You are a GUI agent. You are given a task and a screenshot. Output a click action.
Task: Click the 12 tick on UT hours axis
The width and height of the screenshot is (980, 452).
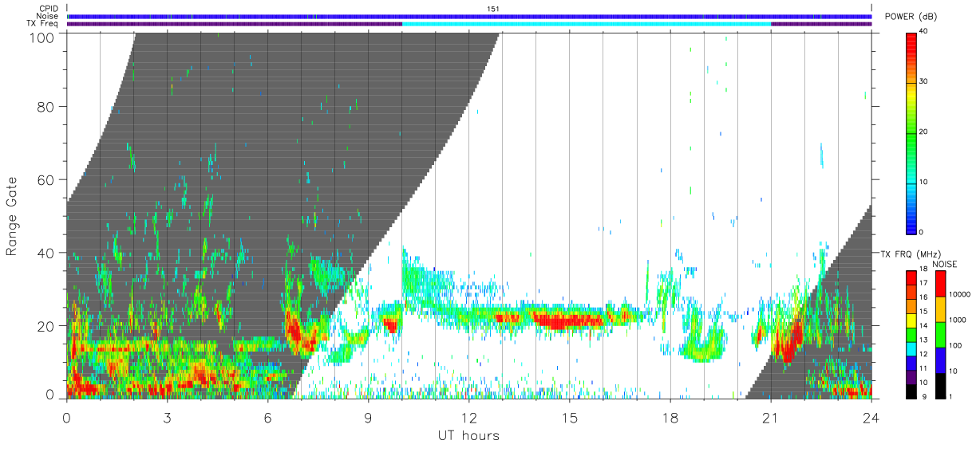coord(468,417)
